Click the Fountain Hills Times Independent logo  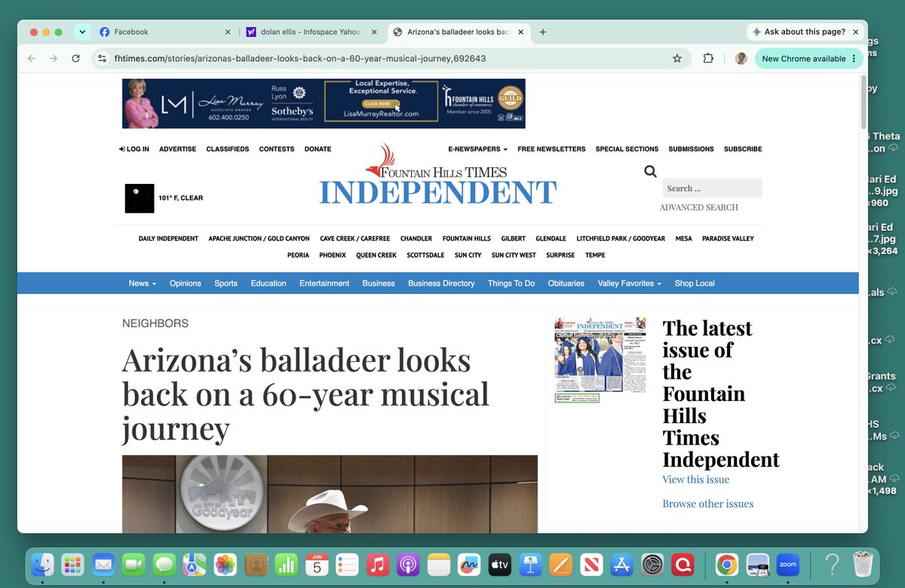[x=437, y=175]
